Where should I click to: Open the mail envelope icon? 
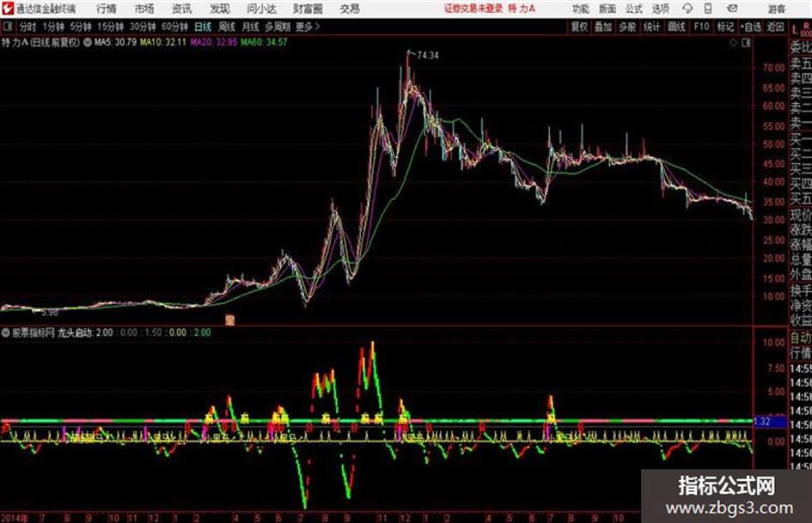732,9
